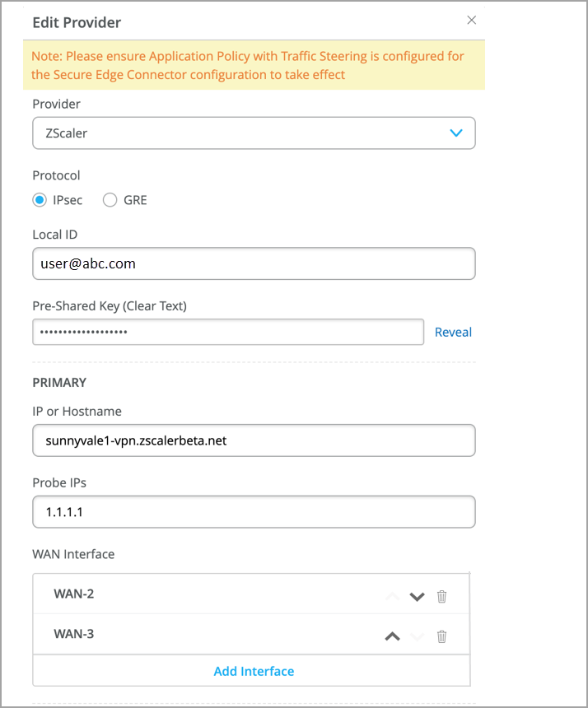
Task: Reveal the pre-shared key
Action: coord(453,333)
